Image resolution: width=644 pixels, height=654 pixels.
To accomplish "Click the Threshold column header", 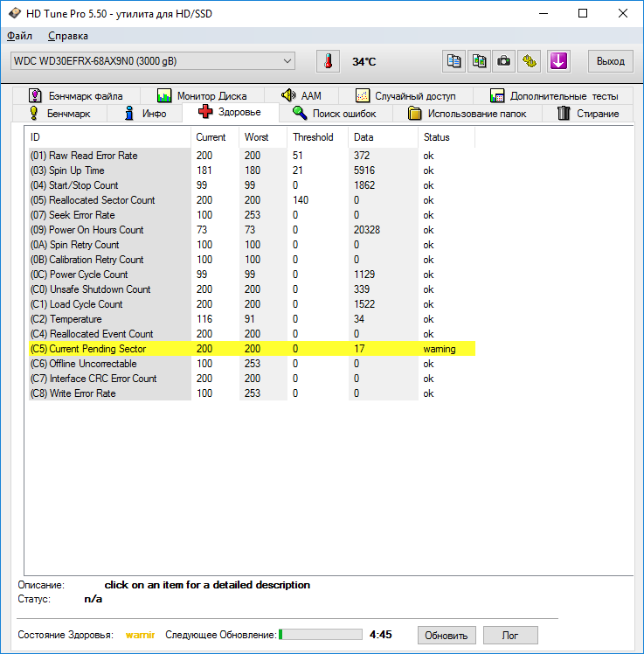I will click(x=317, y=137).
